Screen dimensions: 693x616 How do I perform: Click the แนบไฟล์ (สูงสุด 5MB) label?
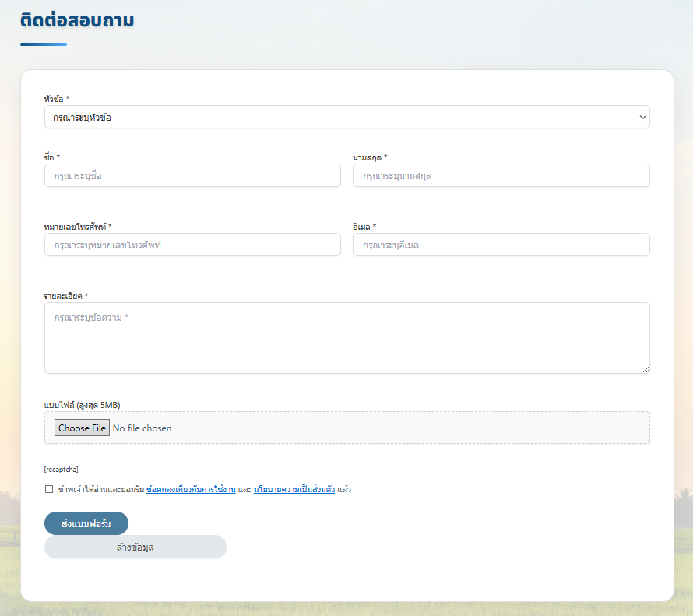(x=83, y=405)
